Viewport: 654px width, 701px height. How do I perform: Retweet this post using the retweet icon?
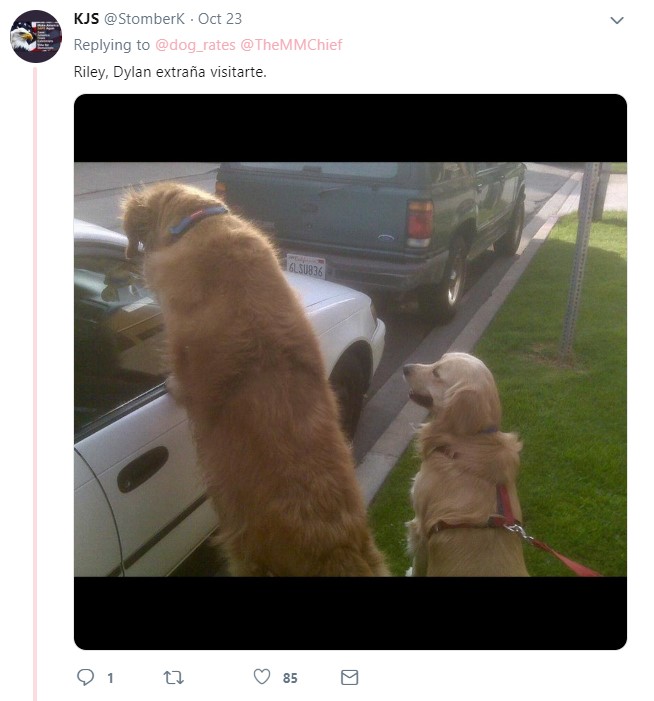(x=173, y=677)
